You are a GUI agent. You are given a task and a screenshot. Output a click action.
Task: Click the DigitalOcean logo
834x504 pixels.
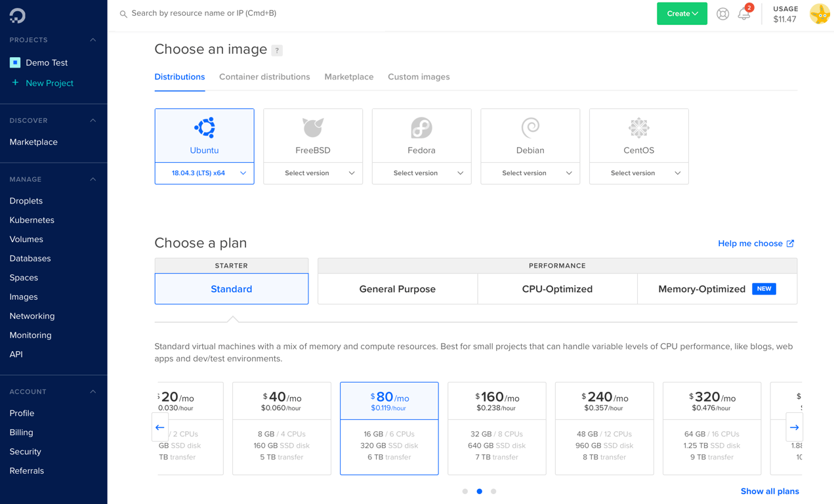pos(18,15)
